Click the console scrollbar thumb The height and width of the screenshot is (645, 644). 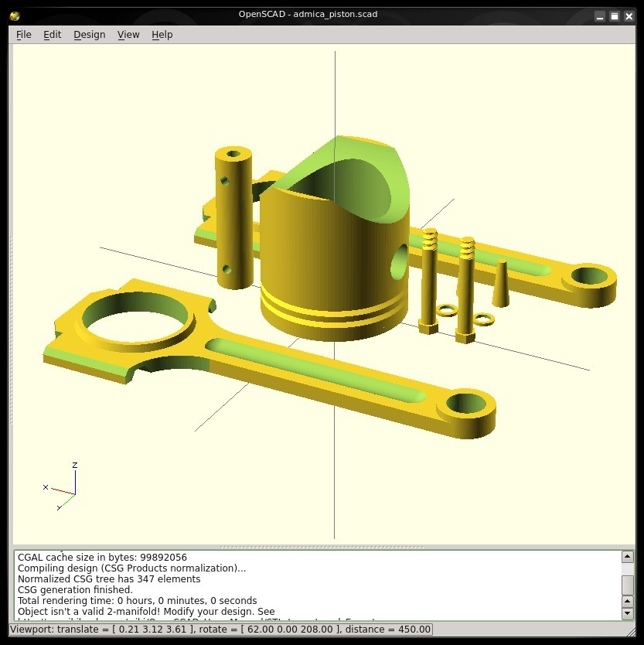(627, 585)
